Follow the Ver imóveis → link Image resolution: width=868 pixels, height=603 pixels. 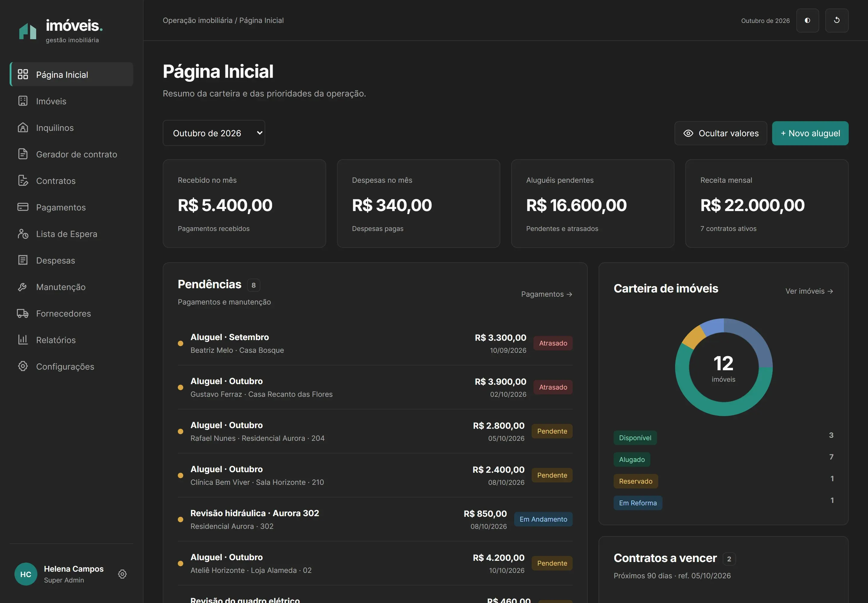809,291
